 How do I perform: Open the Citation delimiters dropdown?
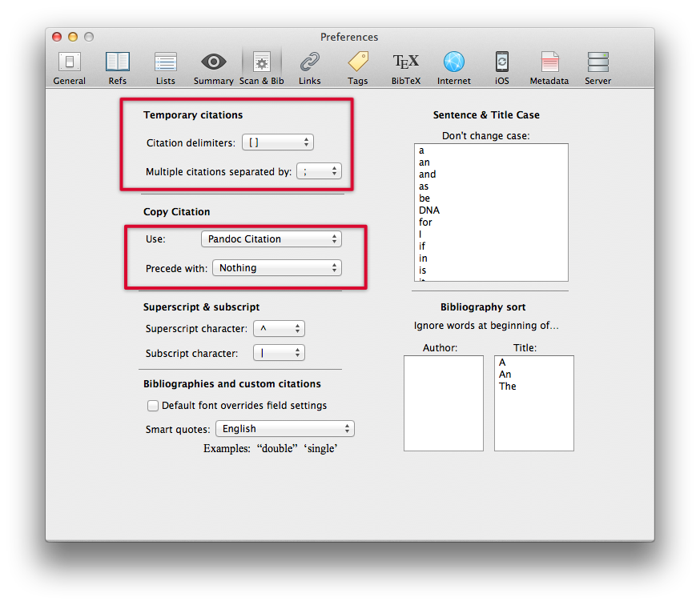point(277,142)
